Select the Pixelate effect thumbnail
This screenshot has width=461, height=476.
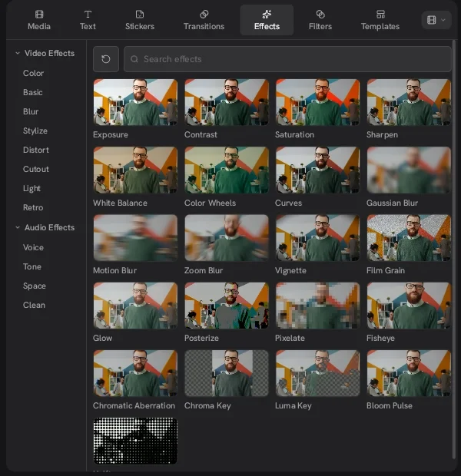coord(317,306)
